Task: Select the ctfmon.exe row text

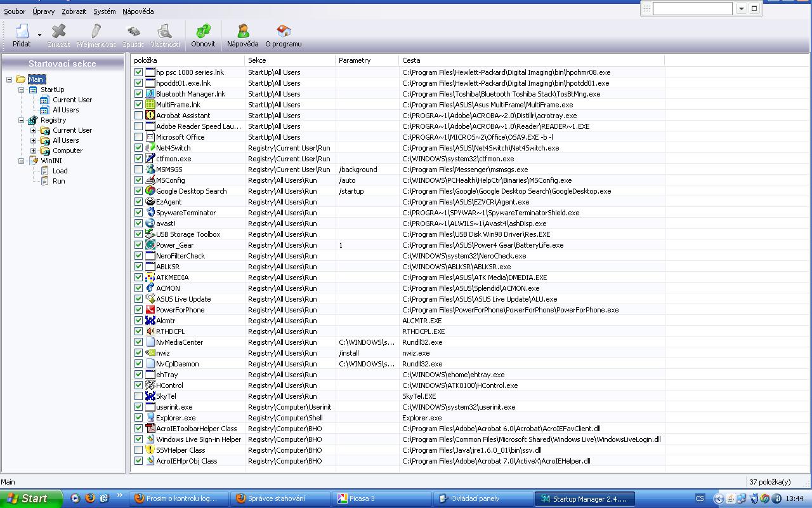Action: (x=173, y=159)
